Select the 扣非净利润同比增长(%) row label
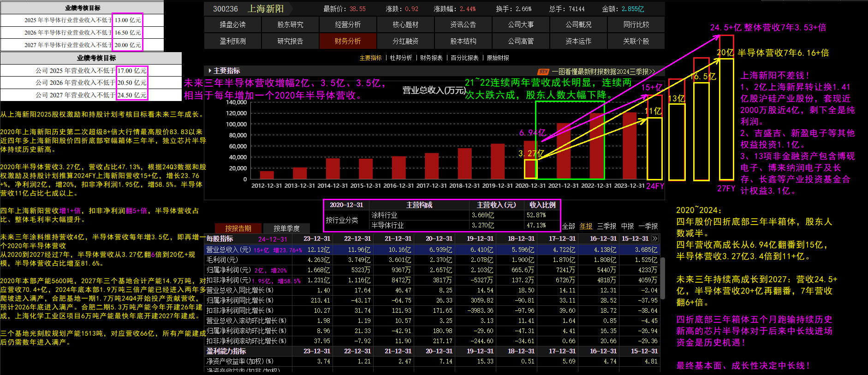868x375 pixels. (239, 310)
